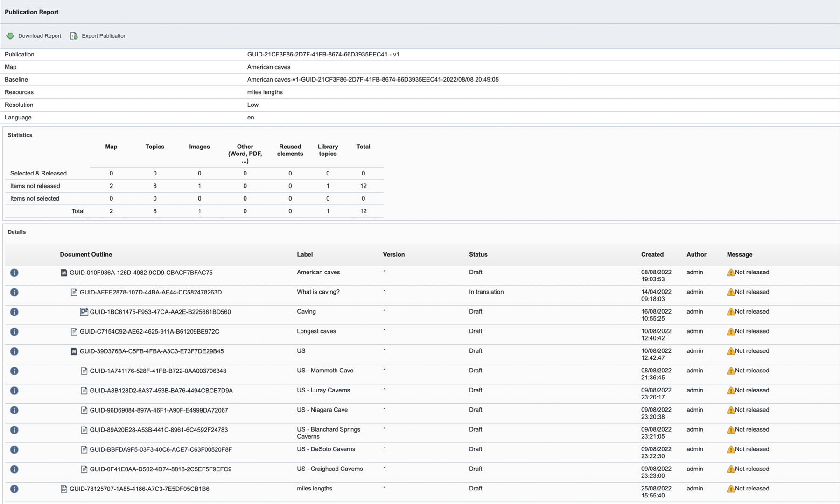The height and width of the screenshot is (504, 840).
Task: Click the Not released warning for US - Luray Caverns
Action: tap(731, 390)
